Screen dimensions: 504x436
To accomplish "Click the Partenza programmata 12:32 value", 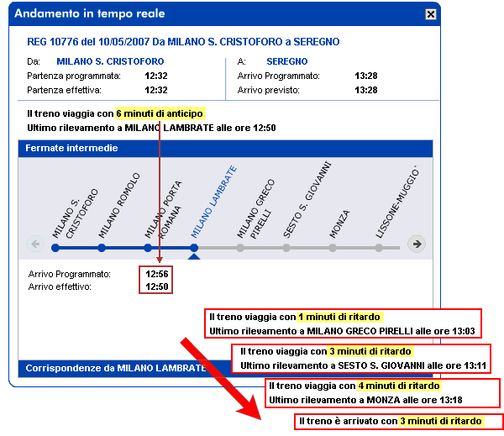I will tap(156, 76).
